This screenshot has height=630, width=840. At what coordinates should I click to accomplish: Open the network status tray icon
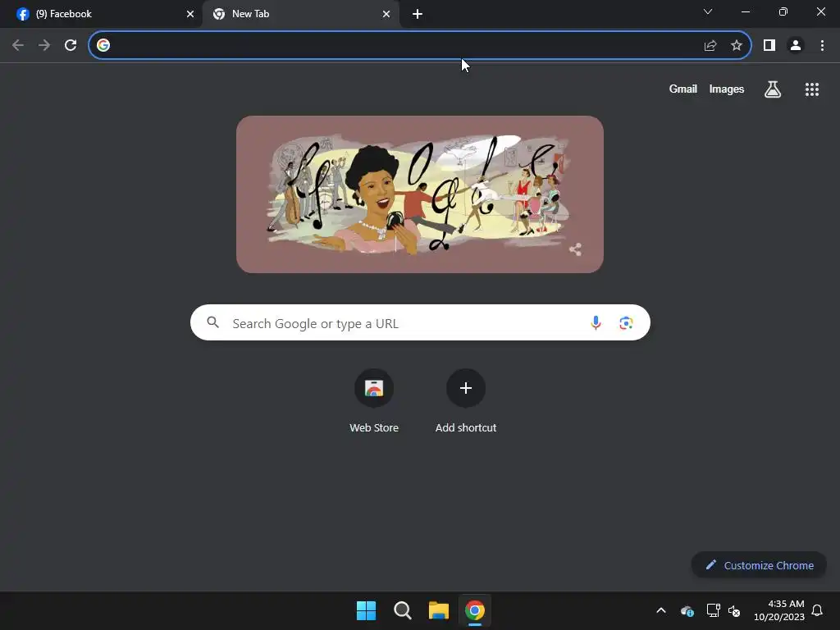coord(713,610)
